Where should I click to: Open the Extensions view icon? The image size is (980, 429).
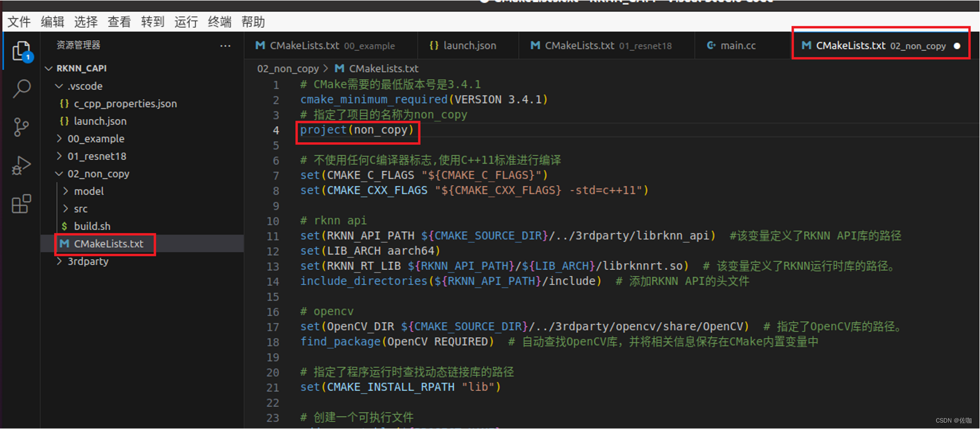click(21, 204)
